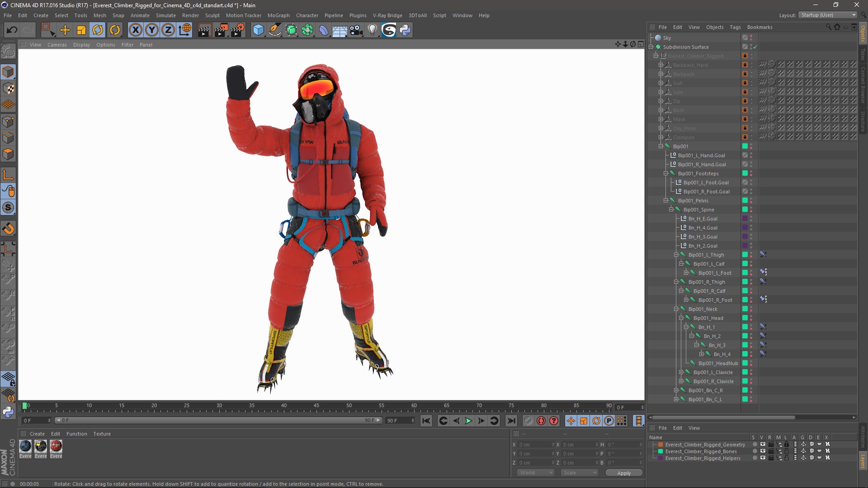Toggle the X axis lock

(135, 30)
